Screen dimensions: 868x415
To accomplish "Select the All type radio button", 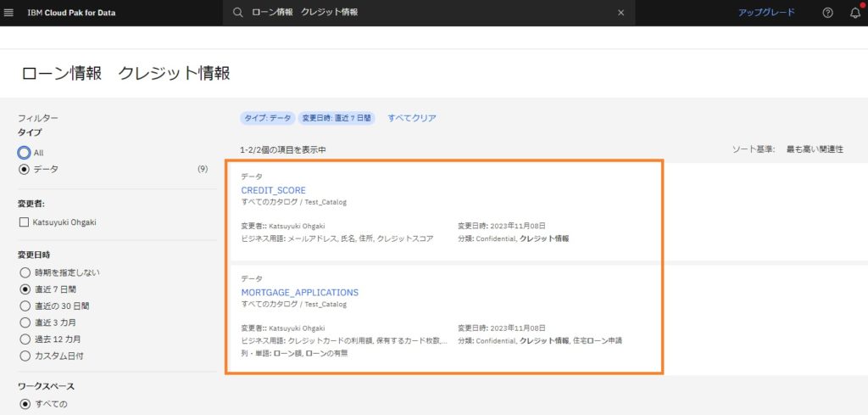I will tap(24, 153).
